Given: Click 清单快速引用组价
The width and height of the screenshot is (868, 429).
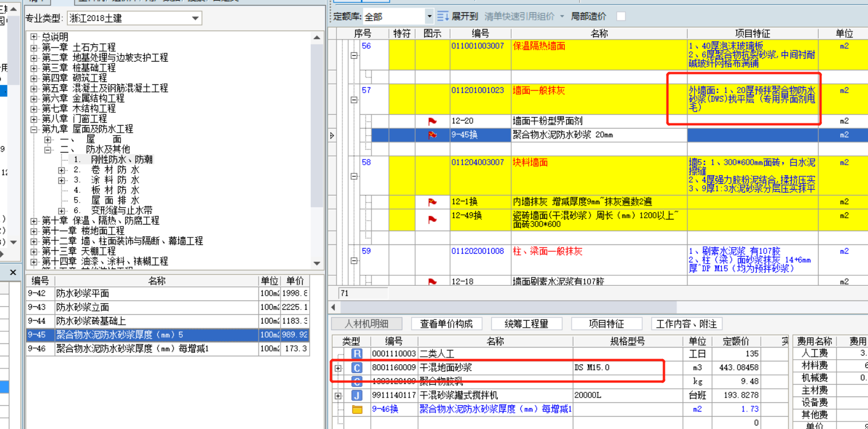Looking at the screenshot, I should point(520,16).
